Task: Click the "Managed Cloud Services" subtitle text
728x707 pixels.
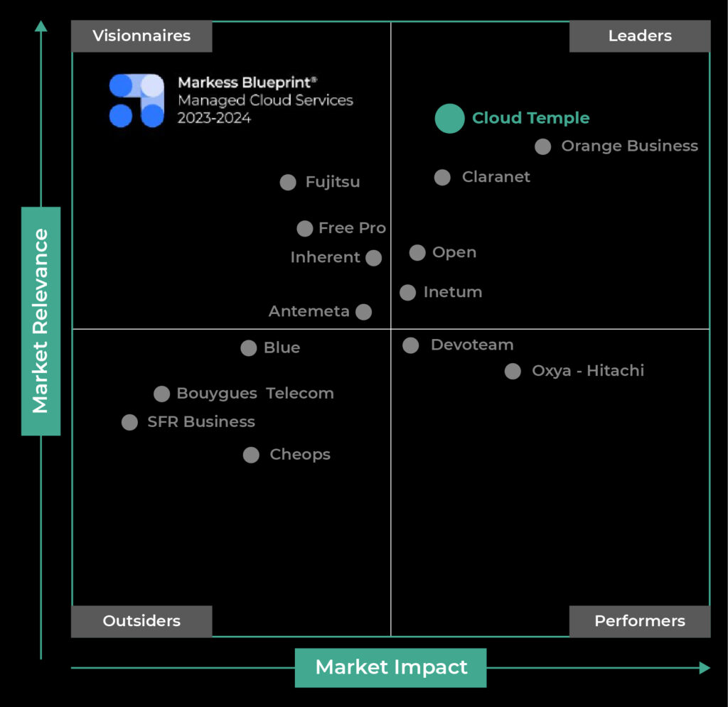Action: [266, 101]
